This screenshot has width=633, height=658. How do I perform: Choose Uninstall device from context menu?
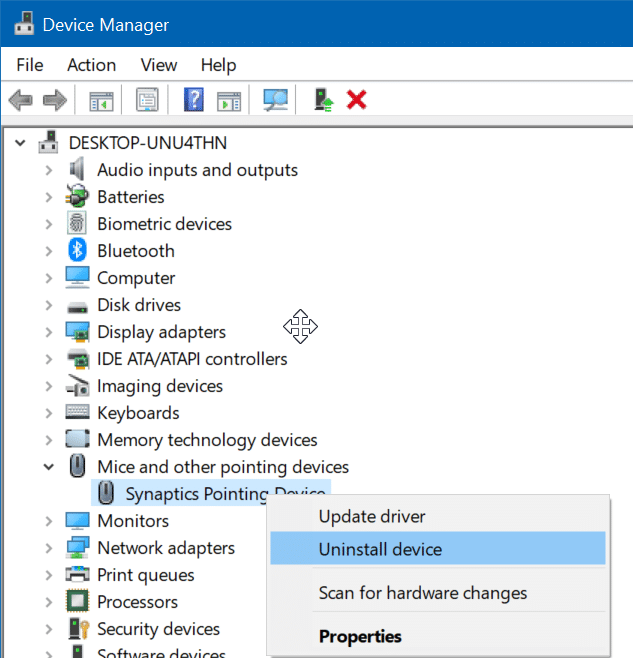pyautogui.click(x=438, y=548)
